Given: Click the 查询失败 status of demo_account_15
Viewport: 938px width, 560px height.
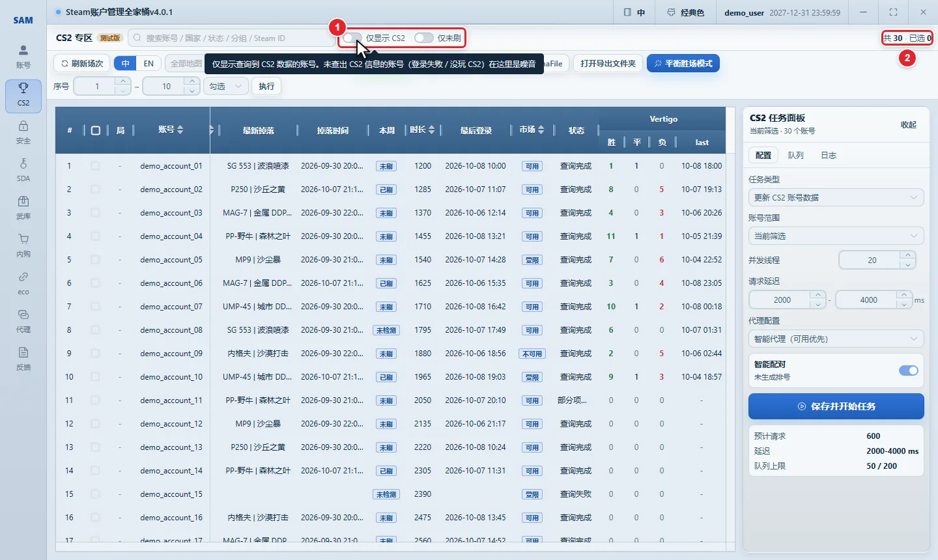Looking at the screenshot, I should click(576, 494).
